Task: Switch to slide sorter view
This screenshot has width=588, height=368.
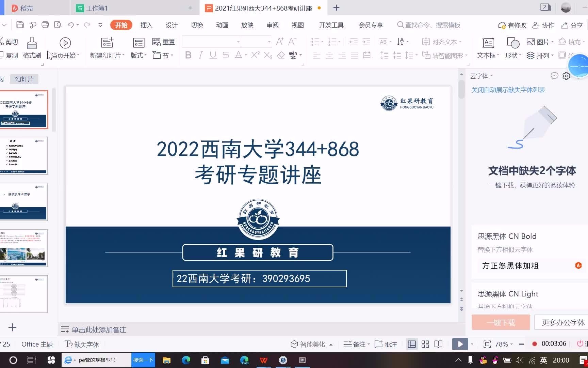Action: pyautogui.click(x=425, y=344)
